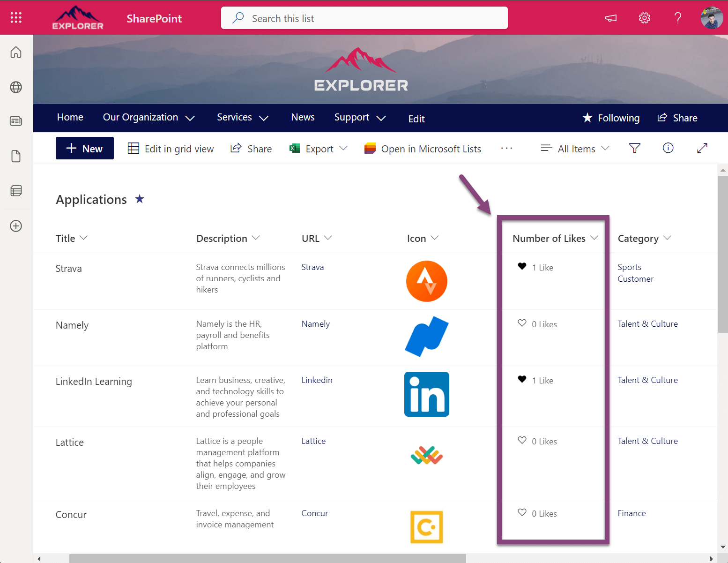Click the Create plus icon in sidebar
728x563 pixels.
[16, 226]
